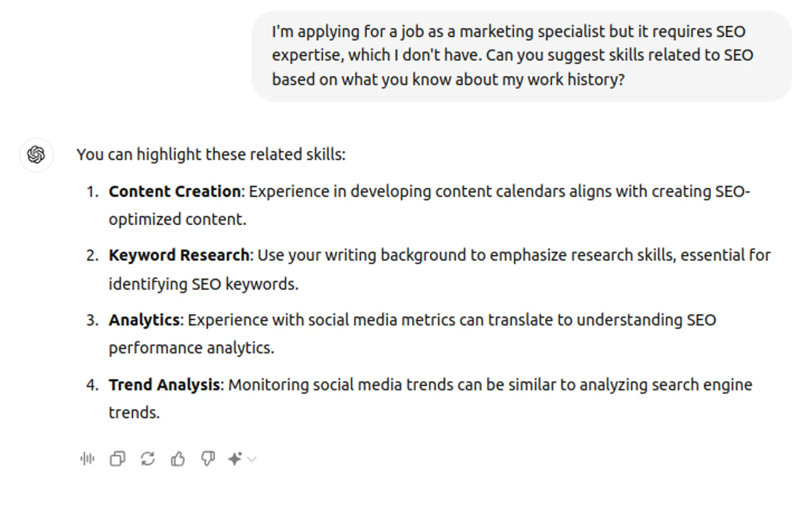This screenshot has height=513, width=812.
Task: Regenerate the response using circular arrows icon
Action: coord(148,459)
